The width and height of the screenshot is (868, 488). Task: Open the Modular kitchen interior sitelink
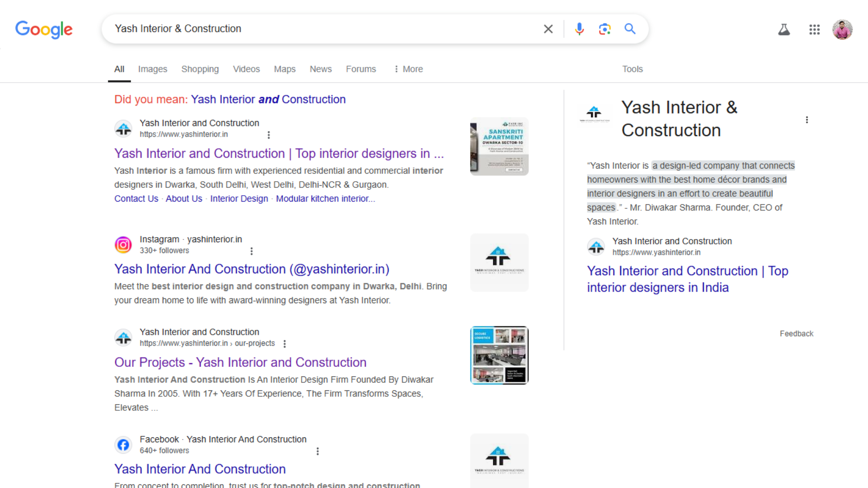[325, 199]
